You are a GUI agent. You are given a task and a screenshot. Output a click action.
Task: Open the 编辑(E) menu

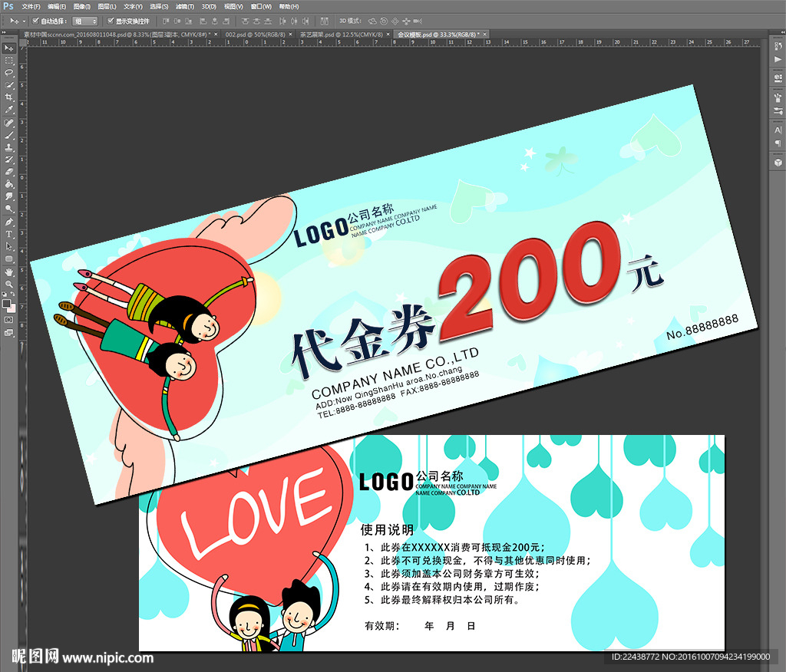coord(57,6)
